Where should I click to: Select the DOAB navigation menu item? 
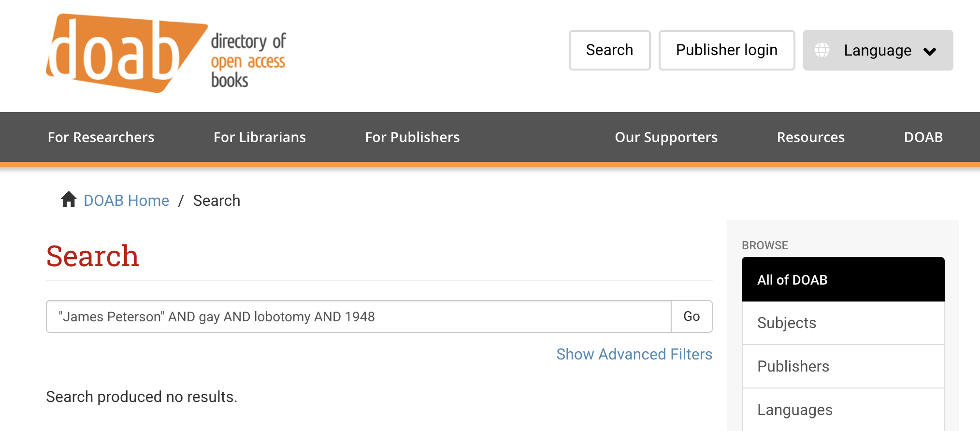[923, 137]
